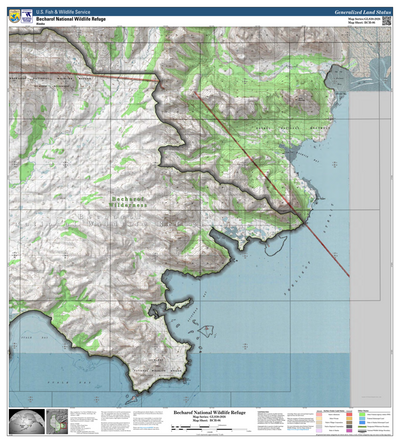
Task: Click the U.S. Fish & Wildlife Service shield logo
Action: pos(14,16)
